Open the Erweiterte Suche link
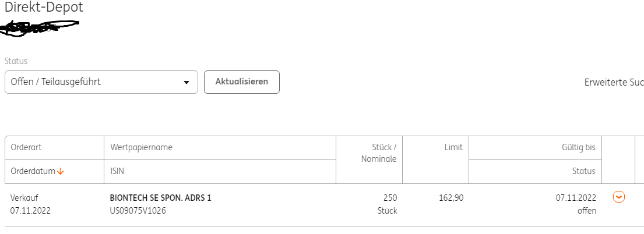 tap(614, 83)
